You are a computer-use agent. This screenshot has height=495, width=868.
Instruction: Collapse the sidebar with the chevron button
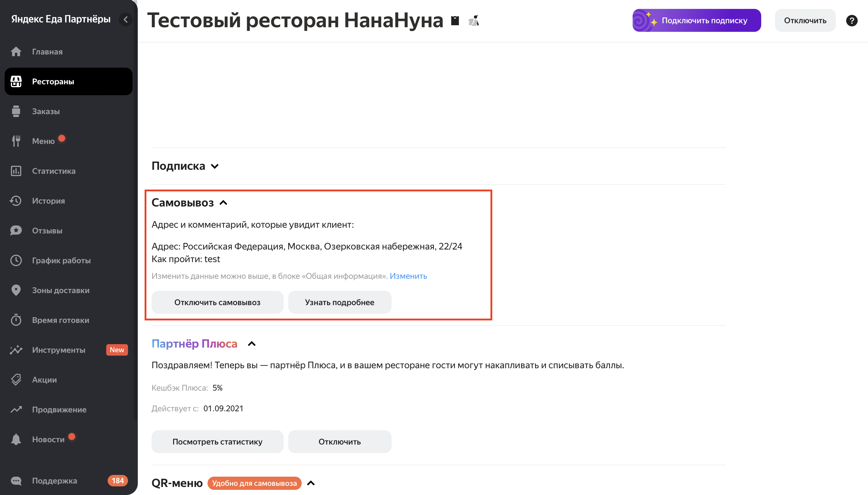click(x=125, y=20)
